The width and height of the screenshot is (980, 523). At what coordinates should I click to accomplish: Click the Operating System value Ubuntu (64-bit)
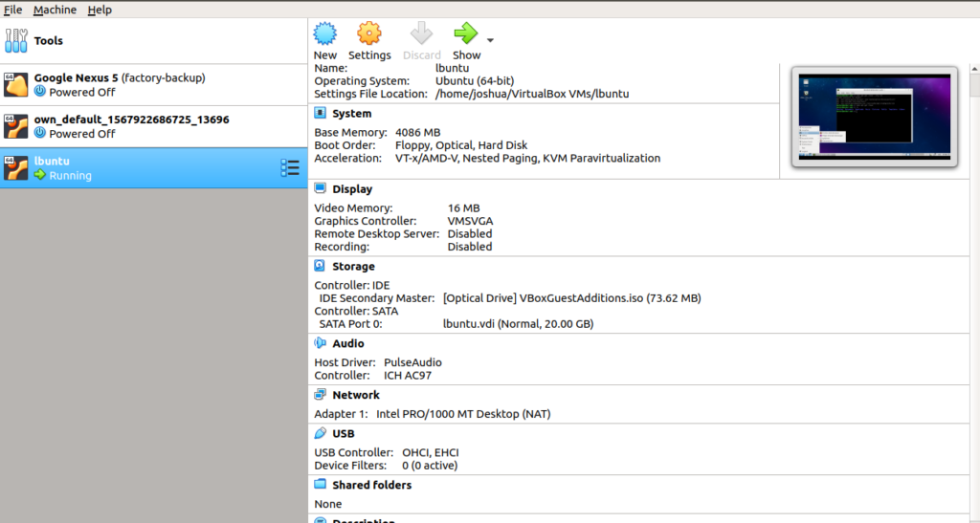click(x=475, y=80)
